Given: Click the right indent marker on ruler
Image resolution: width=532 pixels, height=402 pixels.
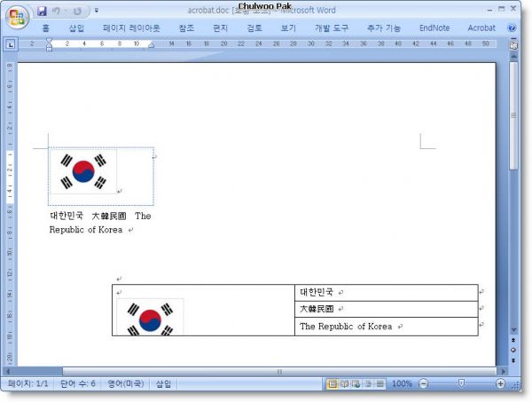Looking at the screenshot, I should pos(152,45).
